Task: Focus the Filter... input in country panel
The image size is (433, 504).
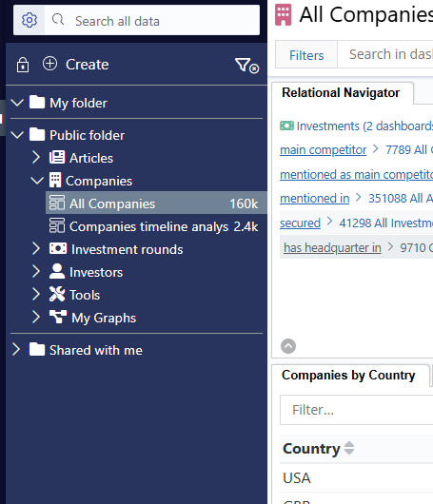Action: (357, 410)
